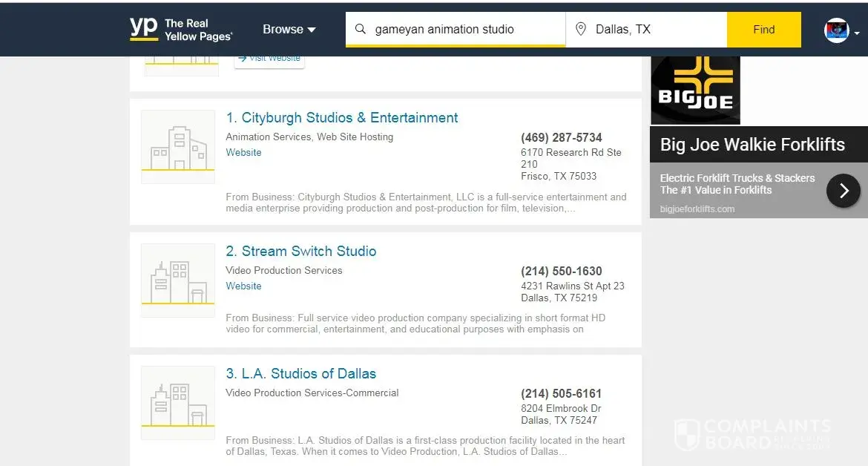Open Big Joe Walkie Forklifts ad headline
The width and height of the screenshot is (868, 466).
click(752, 145)
